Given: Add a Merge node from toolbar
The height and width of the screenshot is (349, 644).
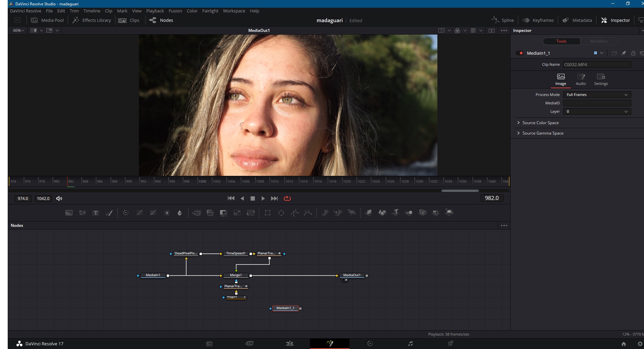Looking at the screenshot, I should [197, 213].
